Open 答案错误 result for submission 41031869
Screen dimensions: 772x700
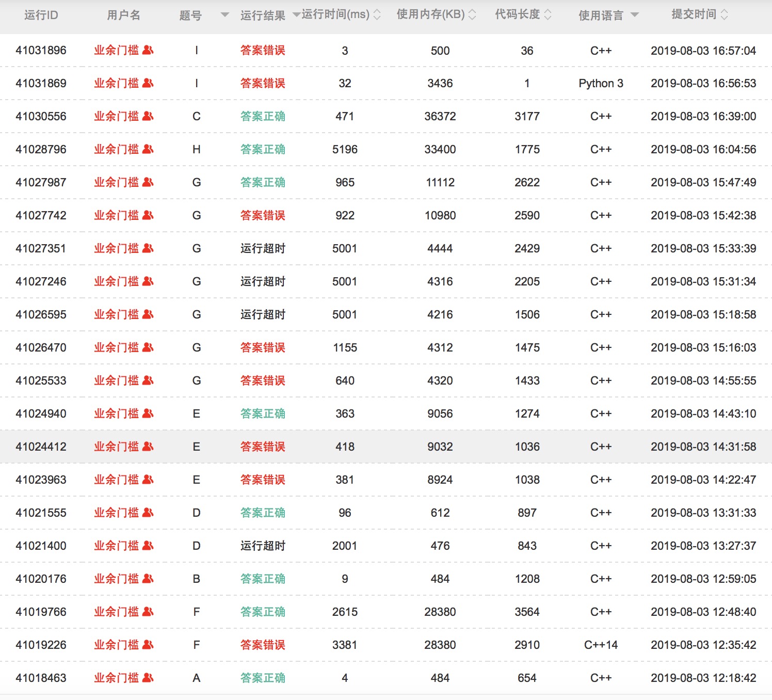[x=263, y=83]
